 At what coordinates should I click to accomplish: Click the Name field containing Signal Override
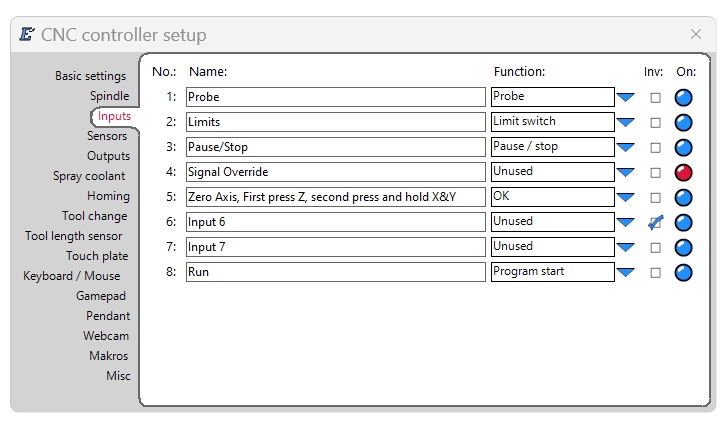tap(336, 172)
